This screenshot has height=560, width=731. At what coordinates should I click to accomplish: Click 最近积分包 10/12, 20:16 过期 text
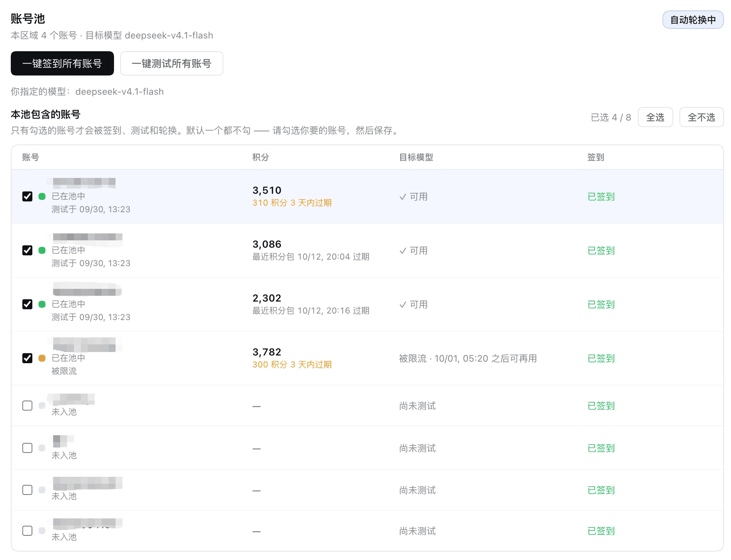coord(311,311)
